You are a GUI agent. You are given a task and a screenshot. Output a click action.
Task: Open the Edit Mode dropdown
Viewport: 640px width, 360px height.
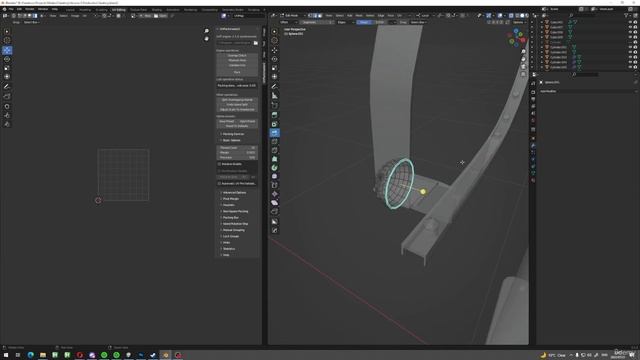coord(292,16)
